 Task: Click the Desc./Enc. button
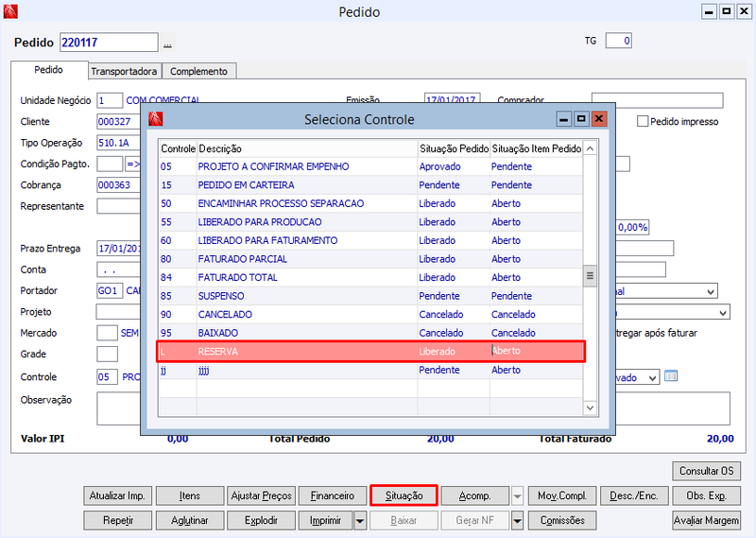634,495
